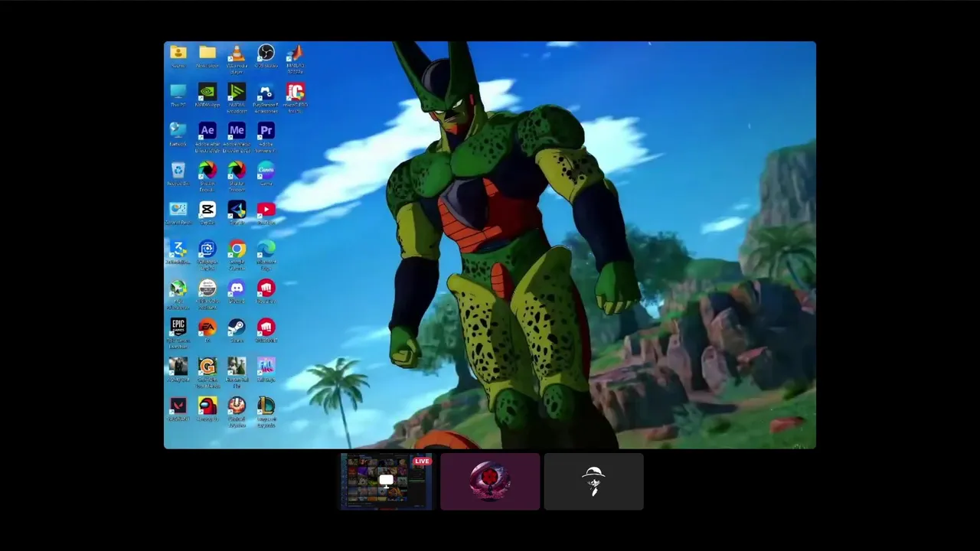The image size is (980, 551).
Task: Open the Fall Guys desktop shortcut
Action: (266, 370)
